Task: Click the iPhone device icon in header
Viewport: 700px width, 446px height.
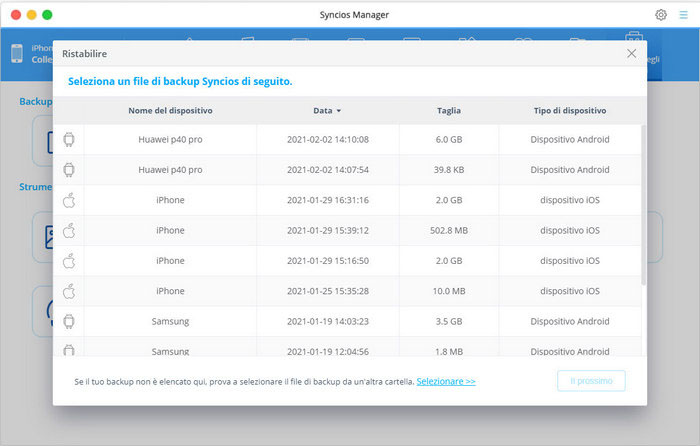Action: (17, 54)
